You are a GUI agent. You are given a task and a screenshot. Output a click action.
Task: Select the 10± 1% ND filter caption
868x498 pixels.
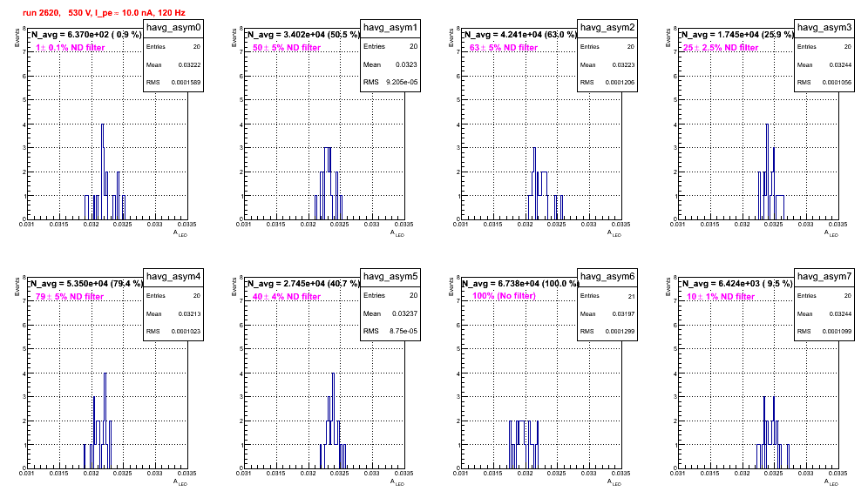point(721,297)
